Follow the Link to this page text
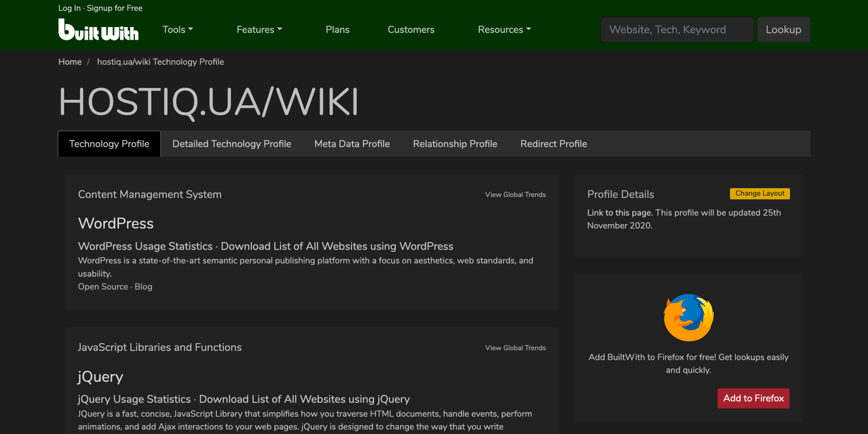Screen dimensions: 868x434 click(x=619, y=212)
